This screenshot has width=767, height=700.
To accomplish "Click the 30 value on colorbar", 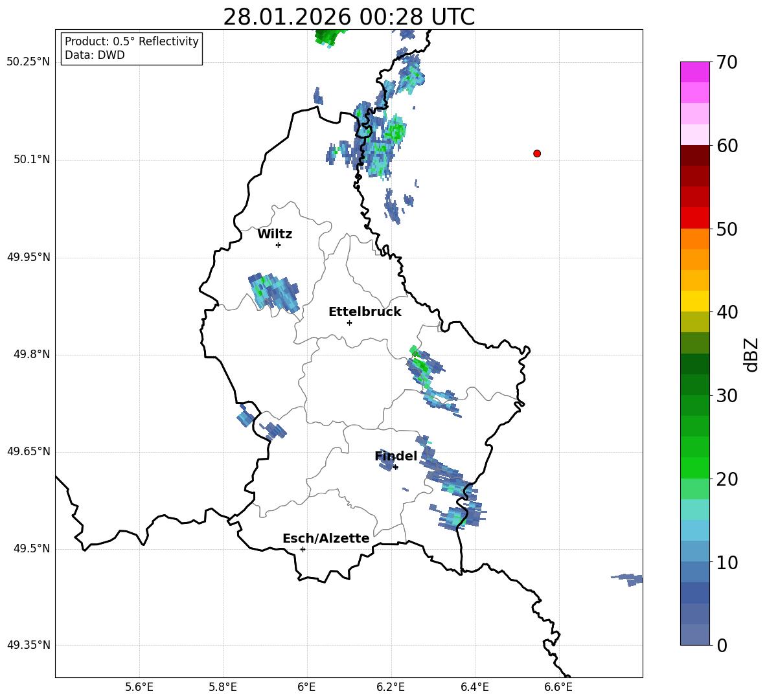I will tap(727, 396).
